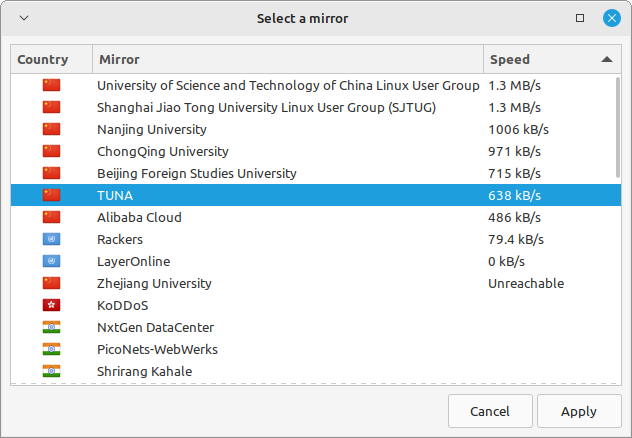The image size is (632, 438).
Task: Sort mirrors by the Speed column header
Action: click(x=540, y=60)
